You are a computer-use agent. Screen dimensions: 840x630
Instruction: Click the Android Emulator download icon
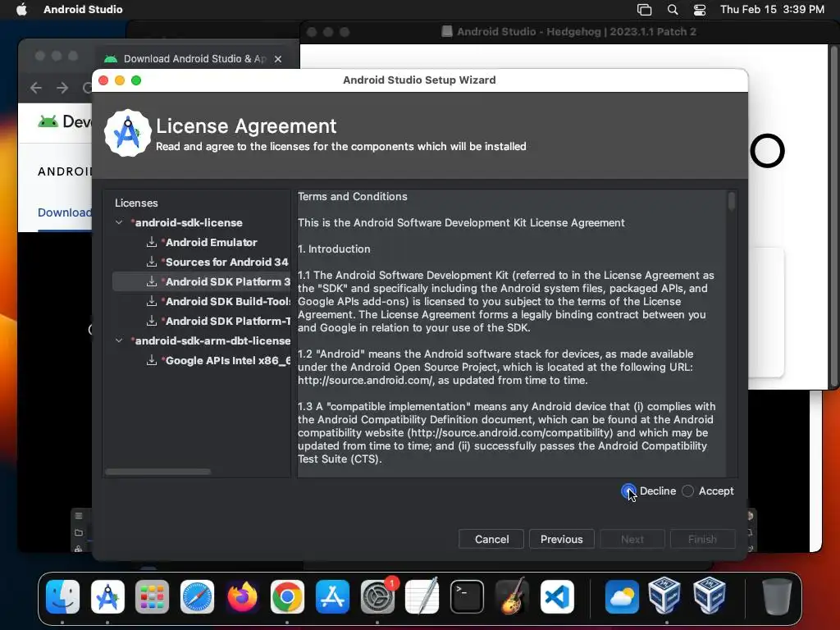pos(152,242)
